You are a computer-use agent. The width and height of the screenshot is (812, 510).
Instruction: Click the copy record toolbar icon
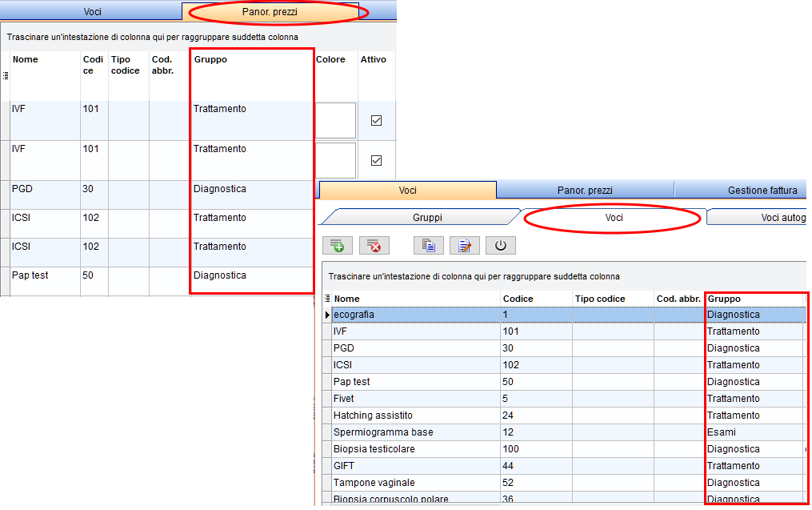tap(428, 245)
